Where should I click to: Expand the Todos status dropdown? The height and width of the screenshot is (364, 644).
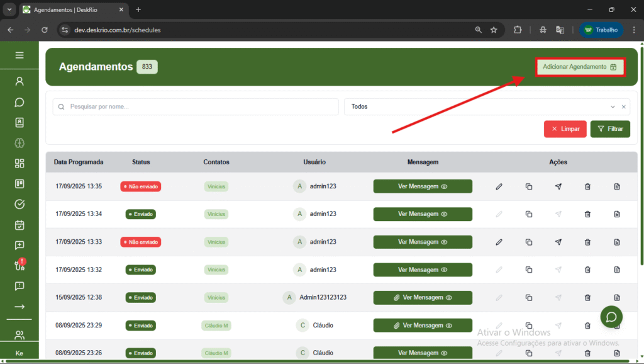(x=613, y=107)
